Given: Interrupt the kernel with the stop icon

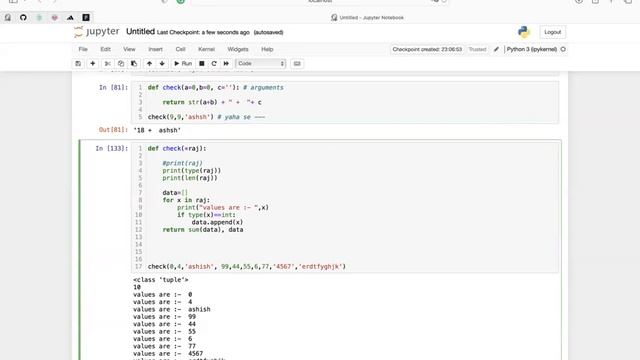Looking at the screenshot, I should (202, 64).
